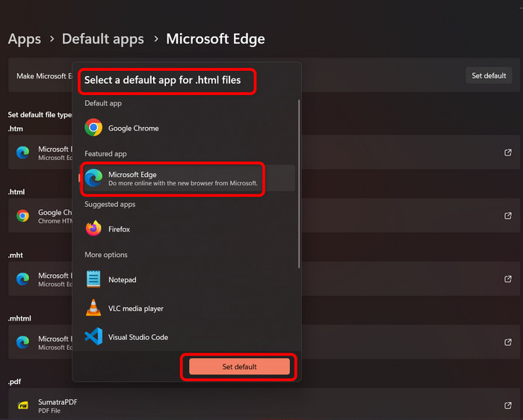Click the Microsoft Edge icon in Featured app
523x420 pixels.
pyautogui.click(x=93, y=178)
